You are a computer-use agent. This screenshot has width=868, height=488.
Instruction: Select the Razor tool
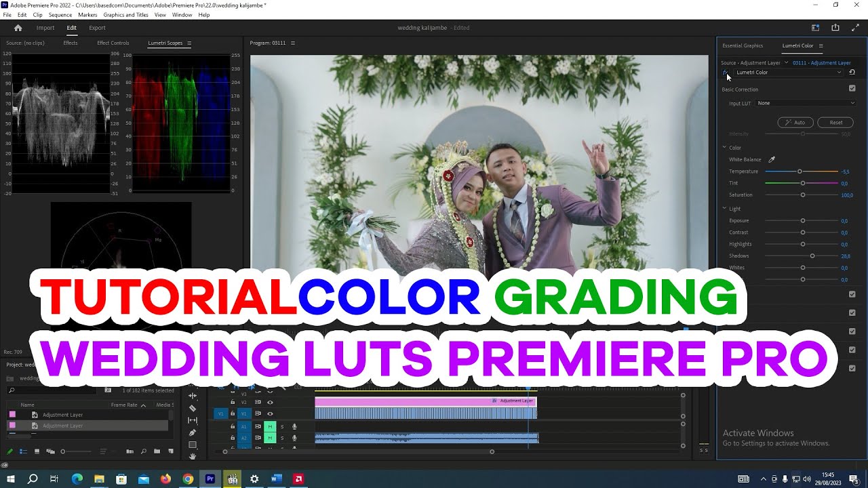click(x=193, y=408)
